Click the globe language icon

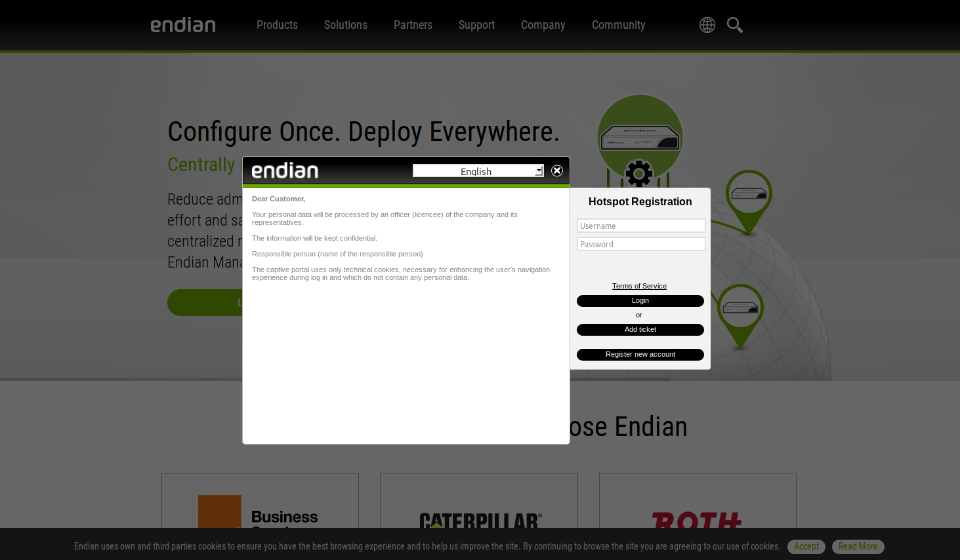point(707,25)
